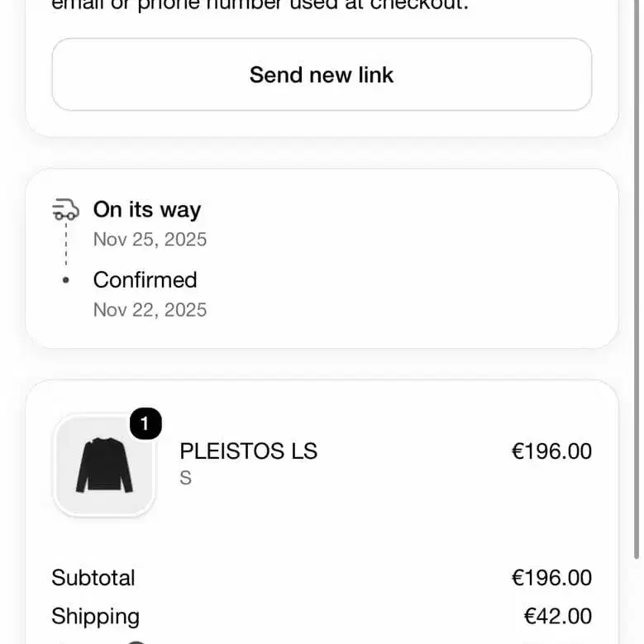Open the PLEISTOS LS sweater thumbnail
This screenshot has width=644, height=644.
[104, 465]
